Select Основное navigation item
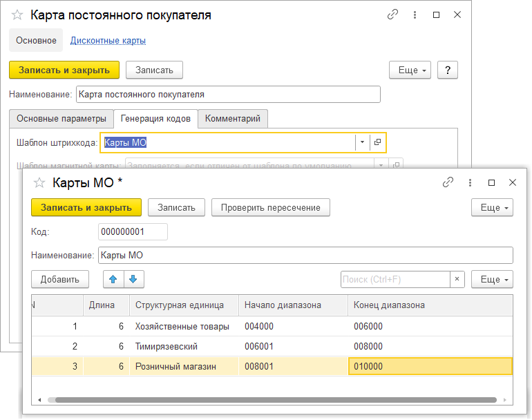This screenshot has height=420, width=532. coord(36,40)
